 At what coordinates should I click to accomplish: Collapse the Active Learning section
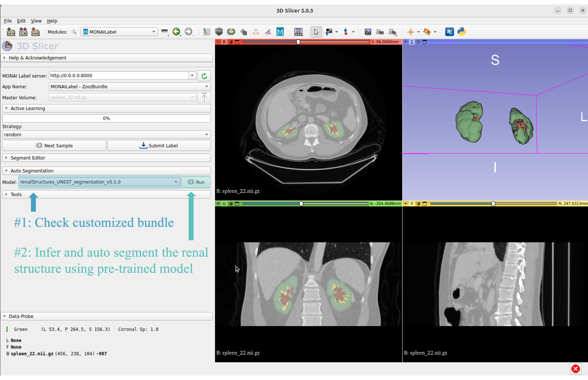[106, 108]
